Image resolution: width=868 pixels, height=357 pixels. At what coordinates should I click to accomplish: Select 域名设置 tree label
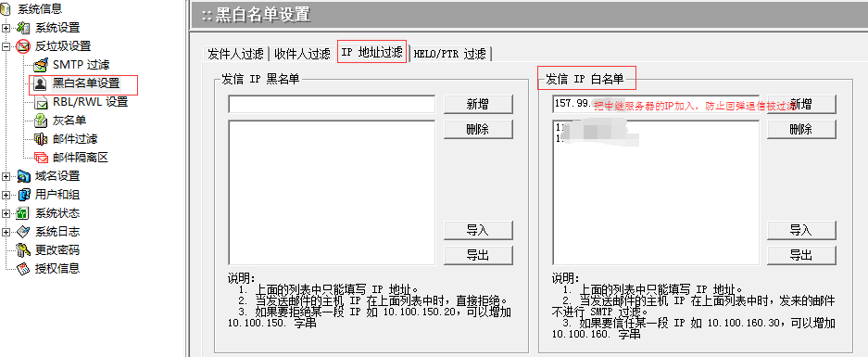(57, 176)
